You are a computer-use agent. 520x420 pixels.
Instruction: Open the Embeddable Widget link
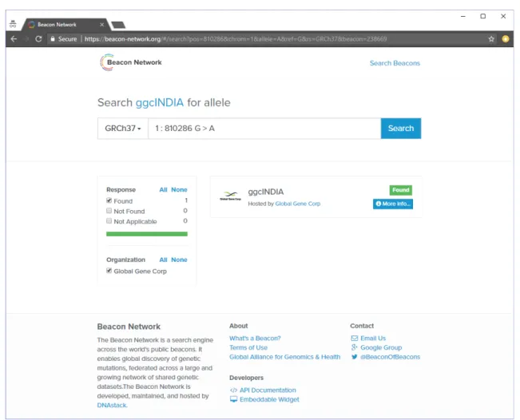[x=269, y=399]
